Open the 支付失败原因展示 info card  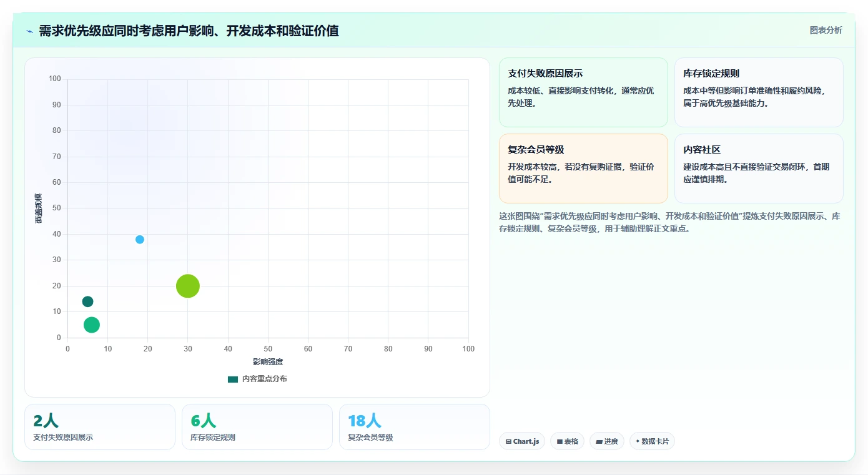[x=583, y=92]
